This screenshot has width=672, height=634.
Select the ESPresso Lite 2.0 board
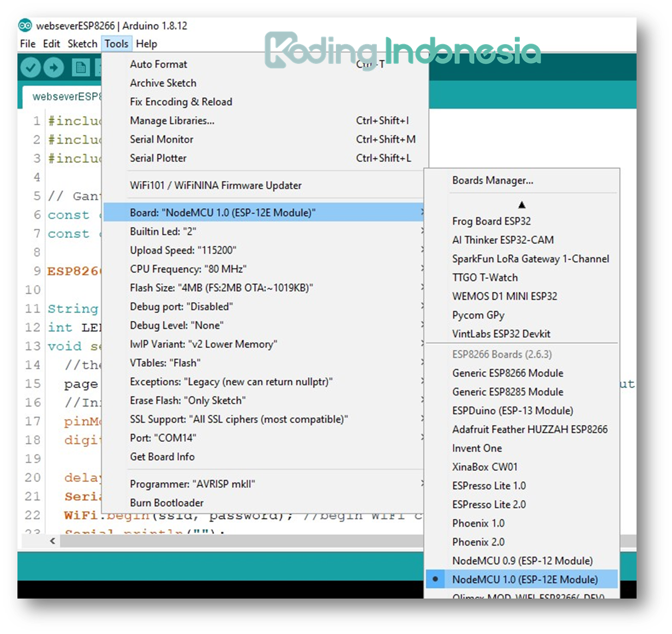point(522,504)
